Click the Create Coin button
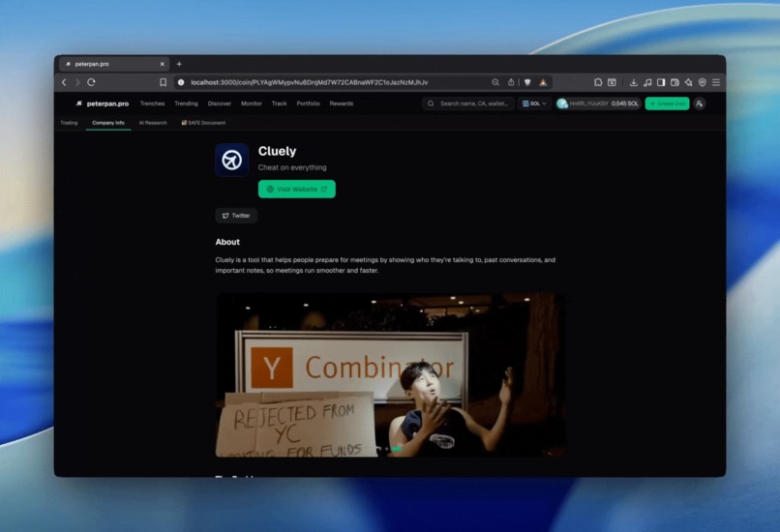780x532 pixels. tap(667, 103)
